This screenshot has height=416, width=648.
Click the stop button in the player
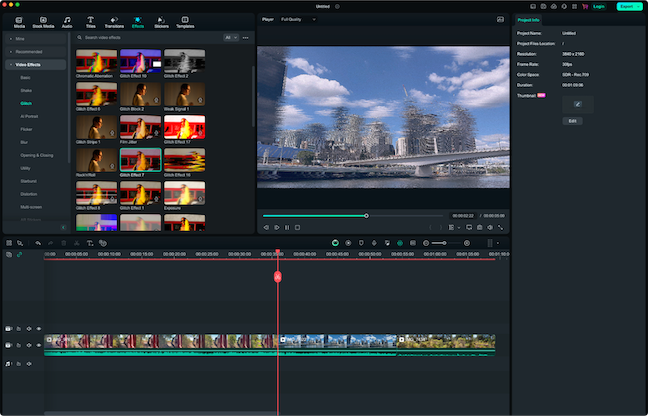tap(298, 227)
